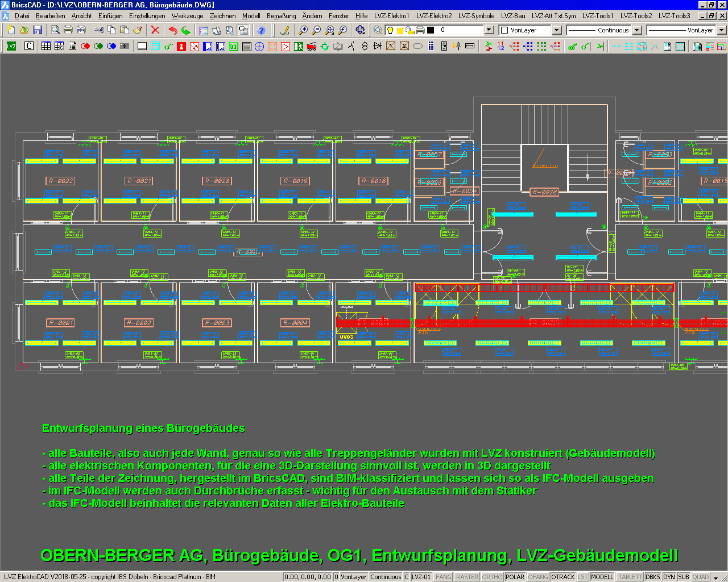The height and width of the screenshot is (582, 728).
Task: Click the blue overlapping circles icon
Action: (x=111, y=46)
